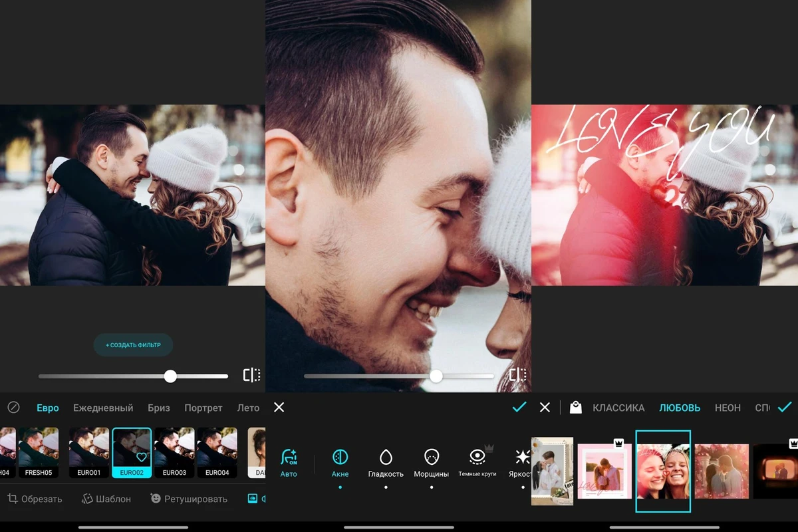Toggle before/after compare on filter screen
Viewport: 798px width, 532px height.
pyautogui.click(x=251, y=376)
